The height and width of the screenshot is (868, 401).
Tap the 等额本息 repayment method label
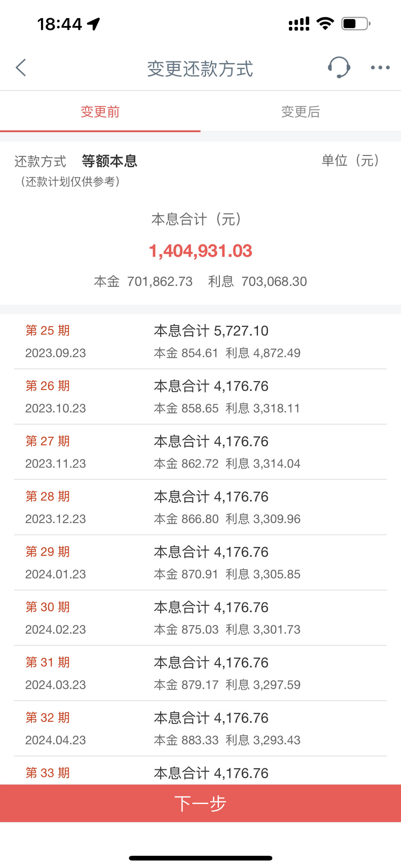[x=109, y=161]
